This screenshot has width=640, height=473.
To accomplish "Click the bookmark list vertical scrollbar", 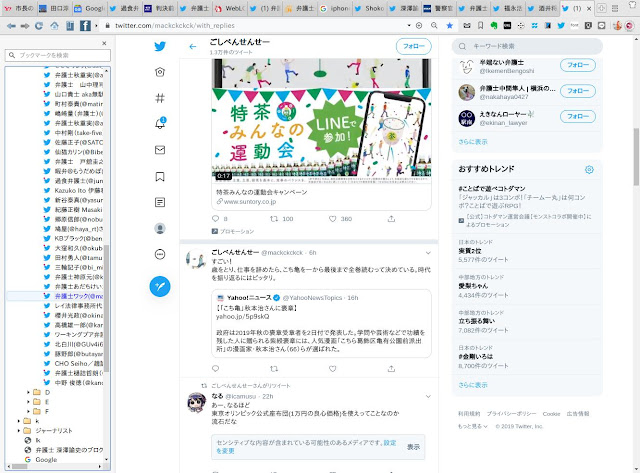I will 107,308.
